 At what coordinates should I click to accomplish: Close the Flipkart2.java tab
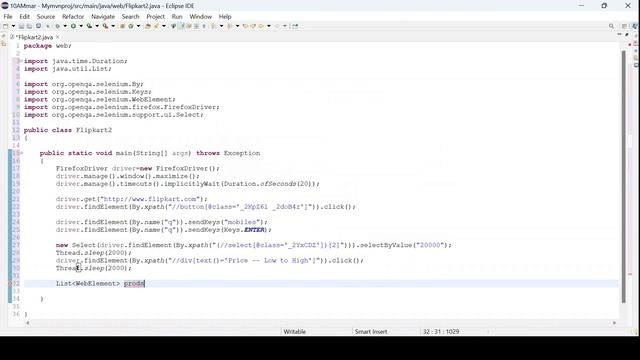[x=58, y=37]
